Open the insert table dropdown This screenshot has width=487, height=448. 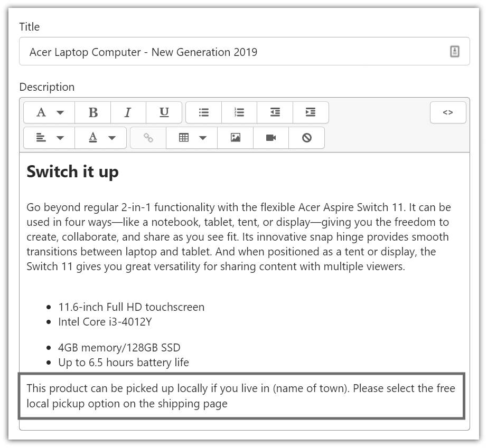(192, 138)
